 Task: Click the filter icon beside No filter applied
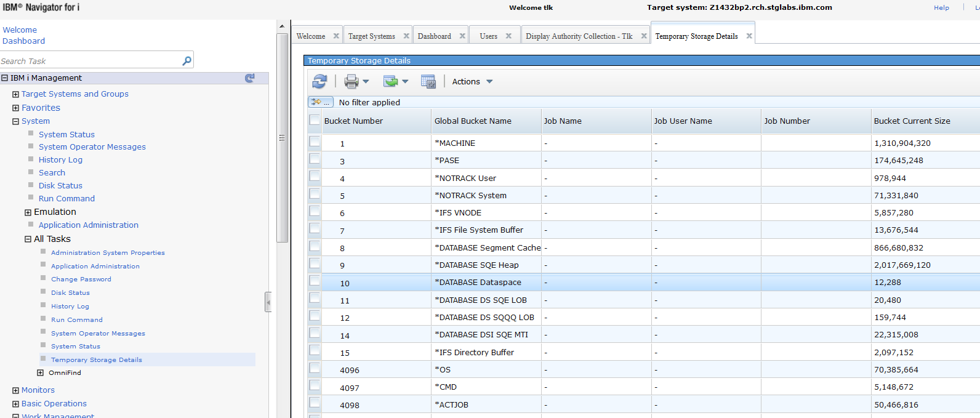point(320,102)
